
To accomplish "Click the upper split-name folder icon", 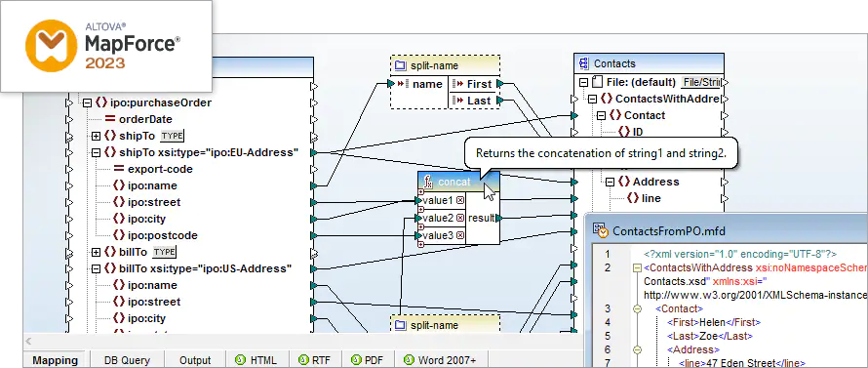I will tap(401, 66).
